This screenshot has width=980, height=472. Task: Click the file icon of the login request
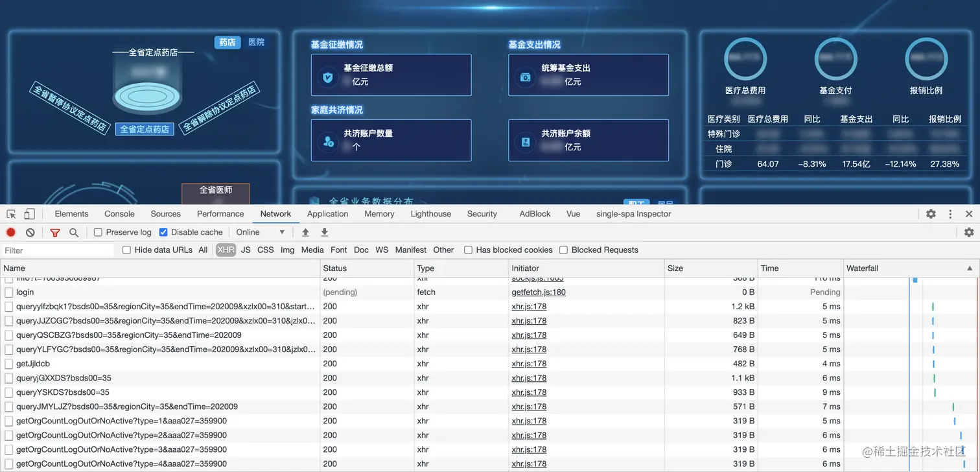(x=9, y=292)
